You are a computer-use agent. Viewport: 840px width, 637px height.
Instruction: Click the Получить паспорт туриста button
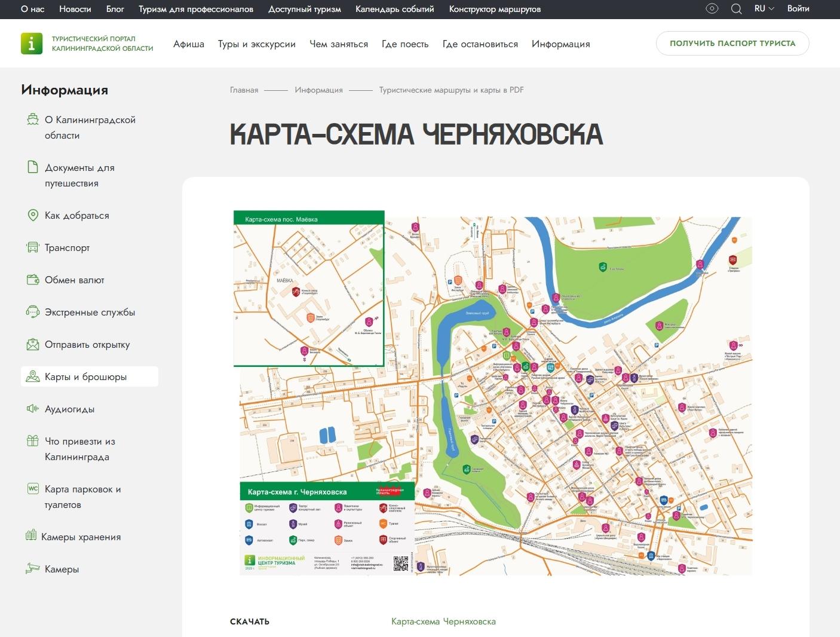coord(732,44)
